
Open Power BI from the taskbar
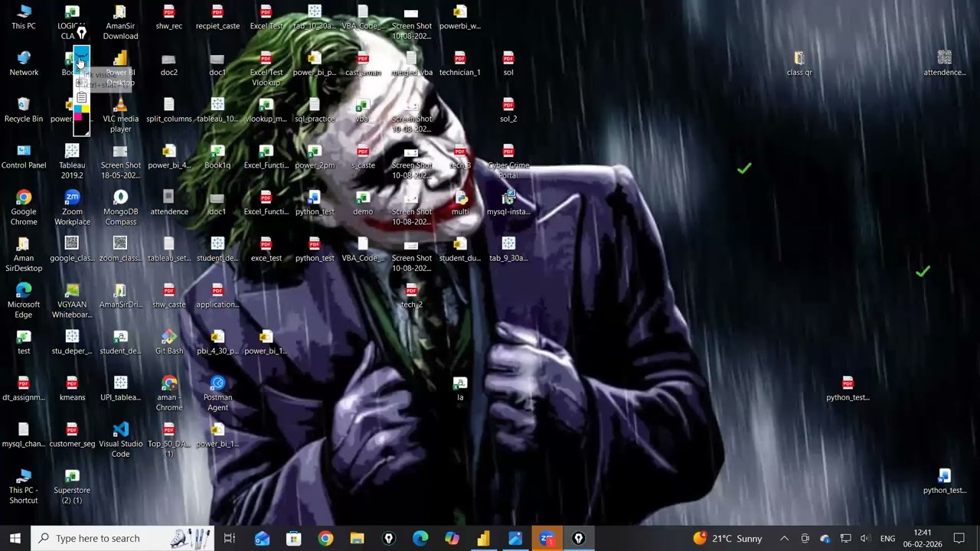(x=483, y=538)
